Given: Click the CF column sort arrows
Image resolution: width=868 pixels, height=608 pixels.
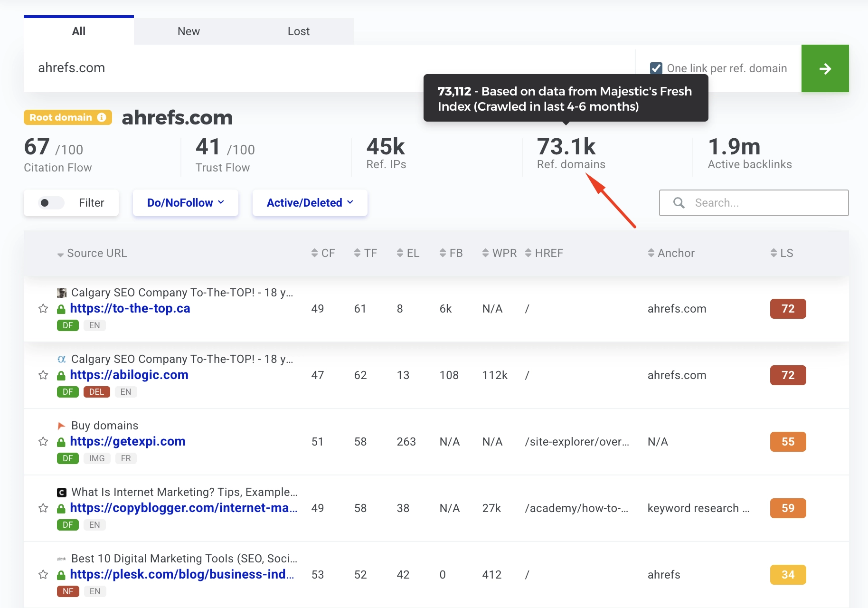Looking at the screenshot, I should pyautogui.click(x=314, y=253).
